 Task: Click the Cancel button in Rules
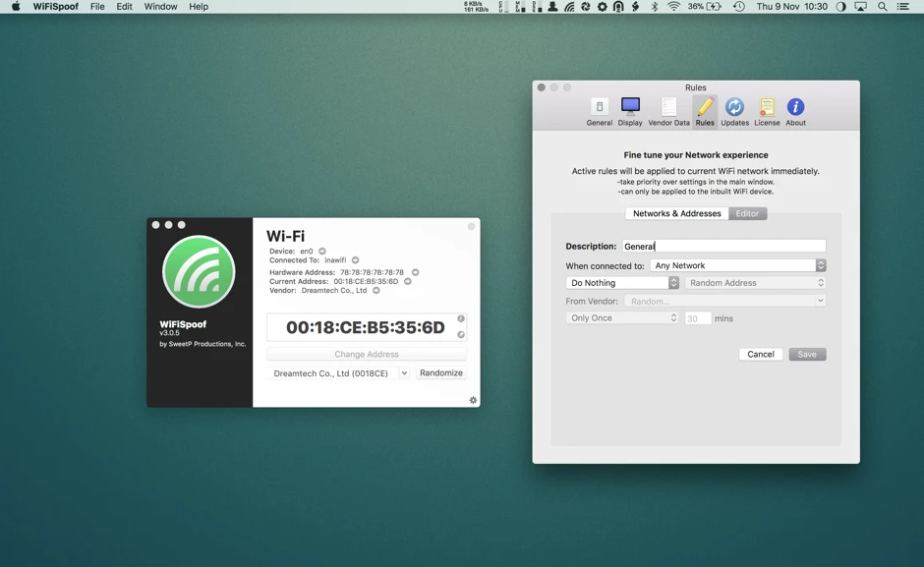click(761, 354)
